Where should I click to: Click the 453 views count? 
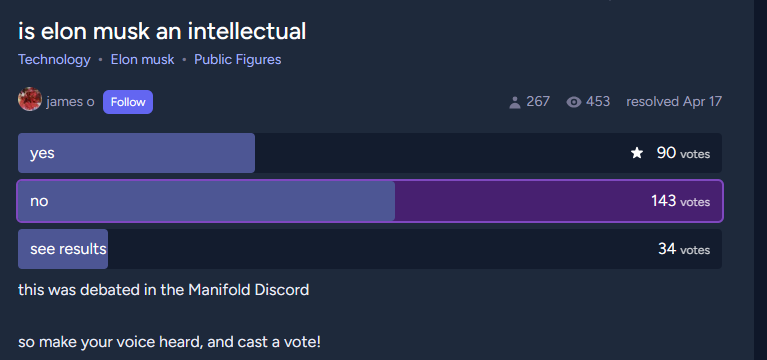(598, 102)
